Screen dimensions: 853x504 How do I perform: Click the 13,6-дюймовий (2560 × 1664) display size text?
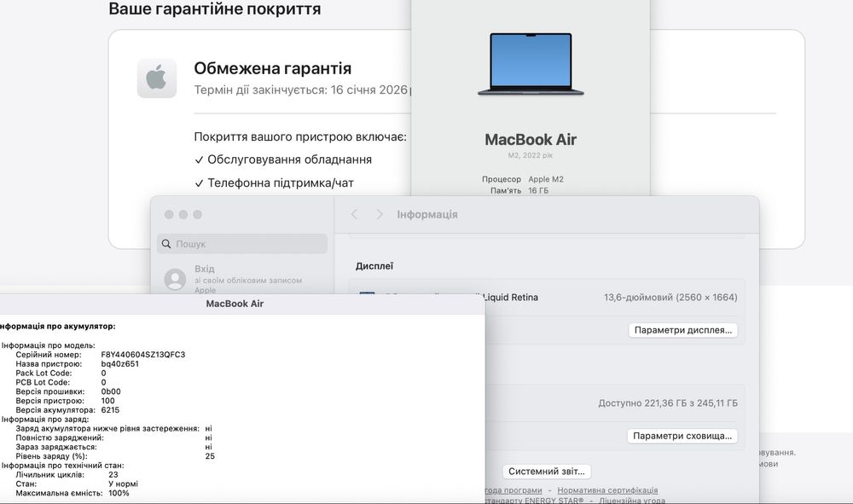tap(670, 298)
